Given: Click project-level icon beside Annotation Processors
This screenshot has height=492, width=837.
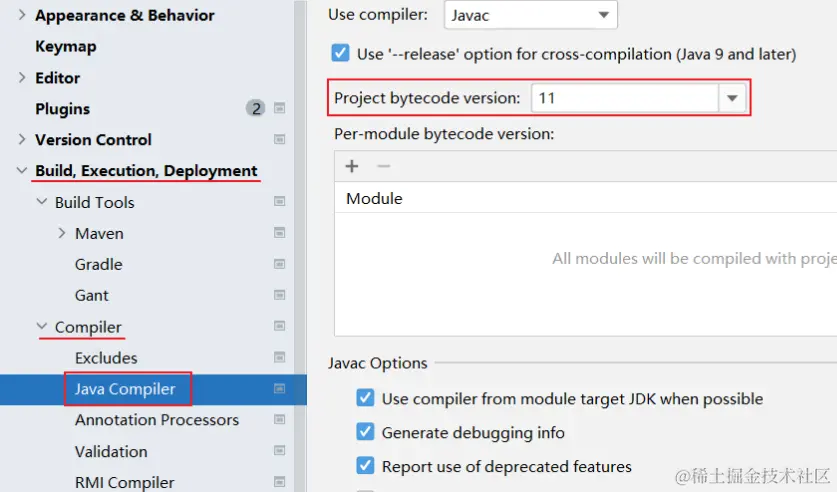Looking at the screenshot, I should click(x=280, y=420).
